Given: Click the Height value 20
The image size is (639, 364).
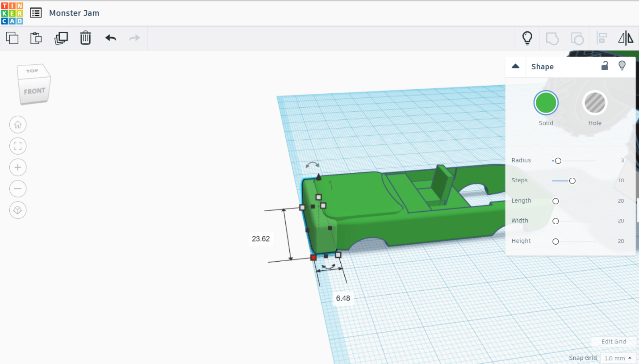Looking at the screenshot, I should coord(621,241).
